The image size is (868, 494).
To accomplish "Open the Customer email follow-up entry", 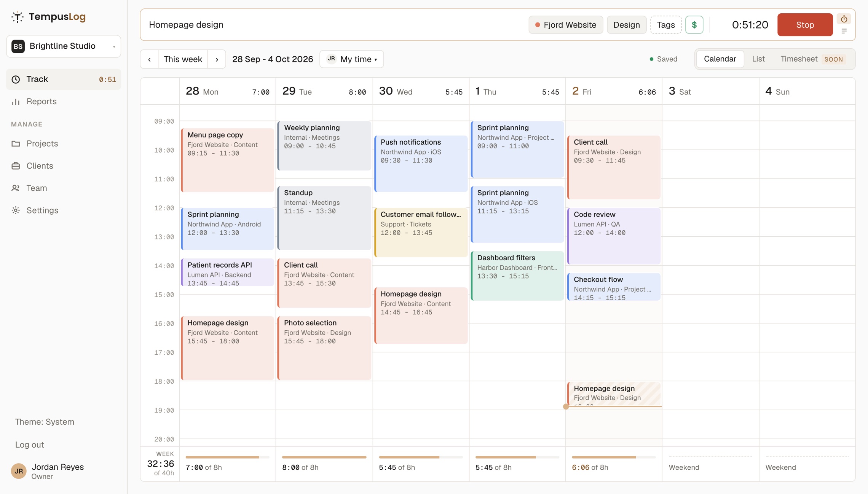I will click(421, 233).
